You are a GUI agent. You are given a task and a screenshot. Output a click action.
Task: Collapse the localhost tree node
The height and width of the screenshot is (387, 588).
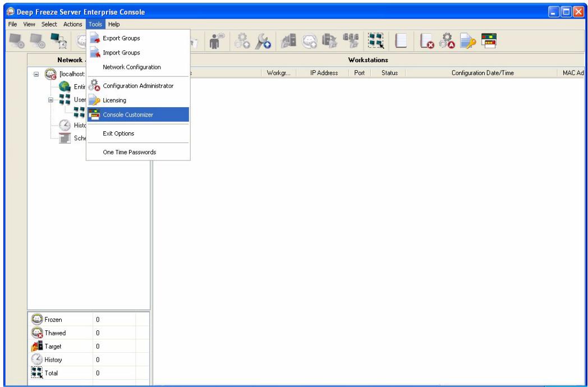click(36, 74)
